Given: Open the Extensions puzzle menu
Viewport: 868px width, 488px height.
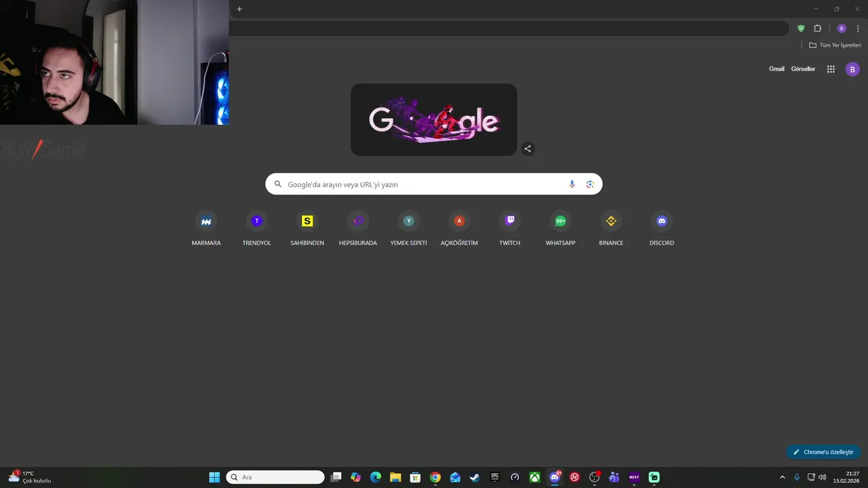Looking at the screenshot, I should pyautogui.click(x=817, y=28).
